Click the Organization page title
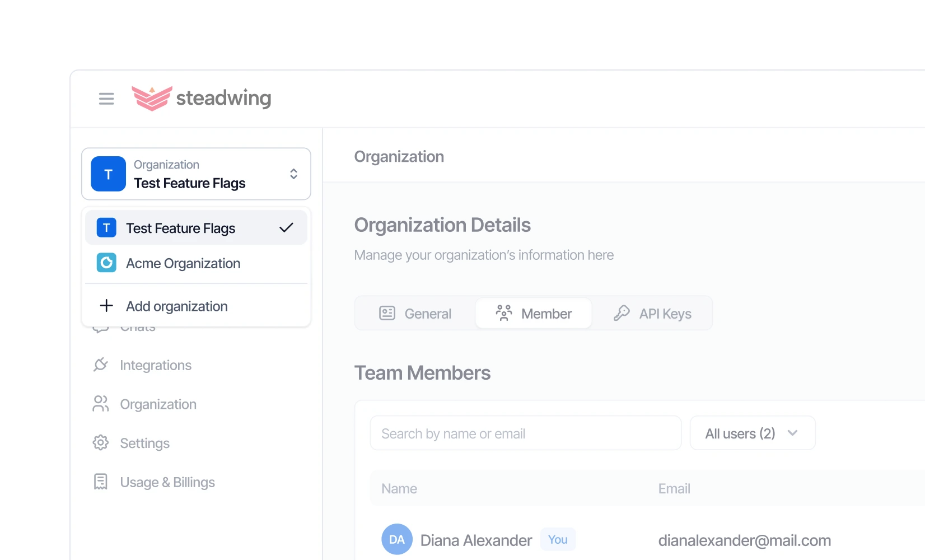Image resolution: width=925 pixels, height=560 pixels. click(399, 157)
